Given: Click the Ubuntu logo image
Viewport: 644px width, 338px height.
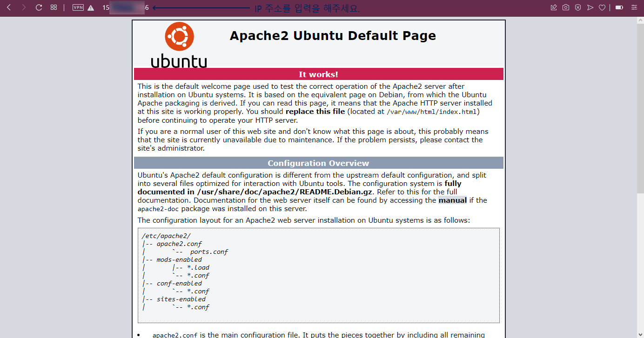Looking at the screenshot, I should tap(179, 45).
